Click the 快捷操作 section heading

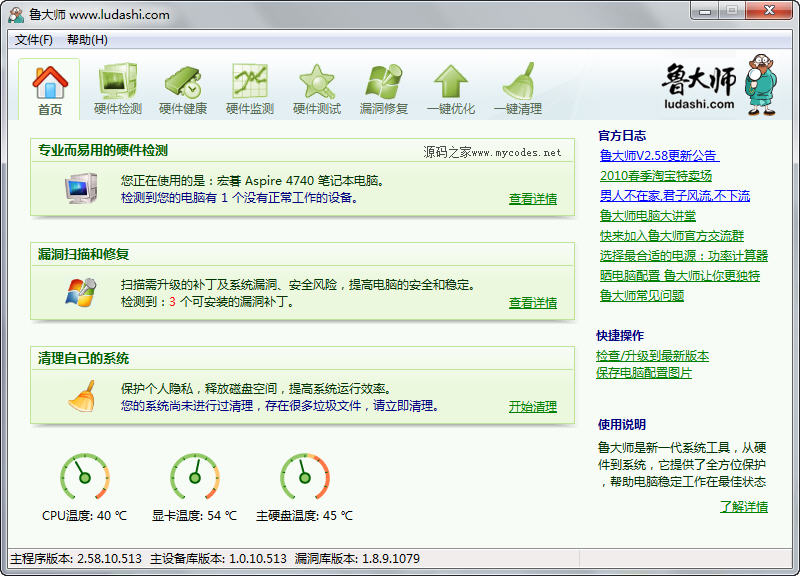click(620, 336)
